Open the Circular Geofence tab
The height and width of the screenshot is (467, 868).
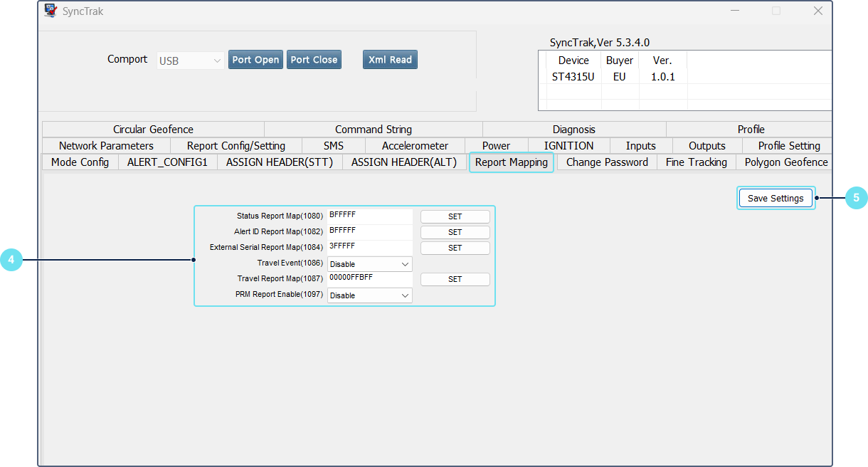click(x=153, y=130)
